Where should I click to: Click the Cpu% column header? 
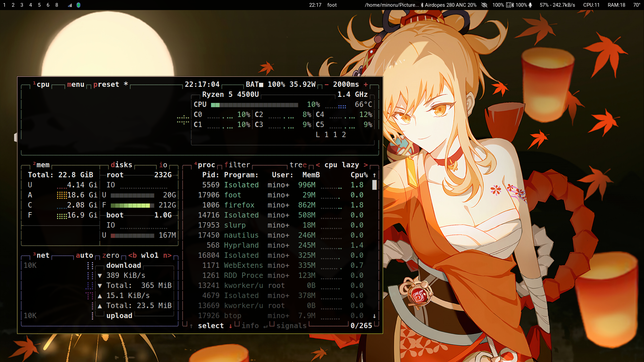359,175
